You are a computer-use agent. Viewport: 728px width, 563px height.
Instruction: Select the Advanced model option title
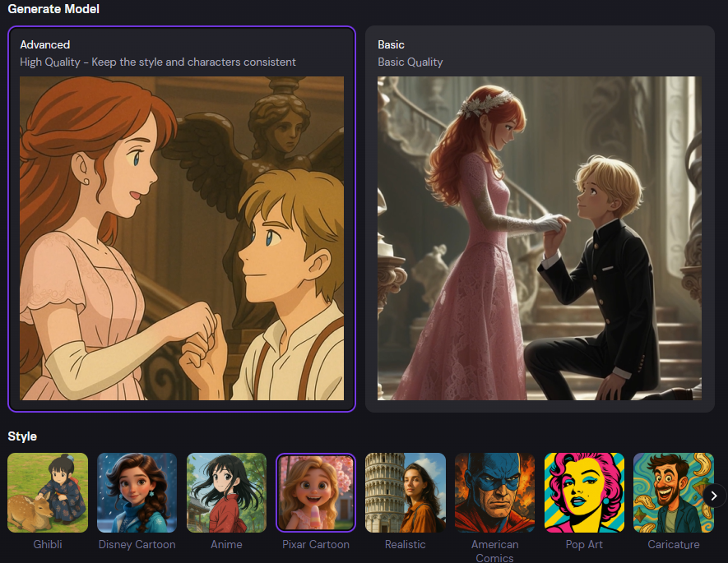click(45, 44)
